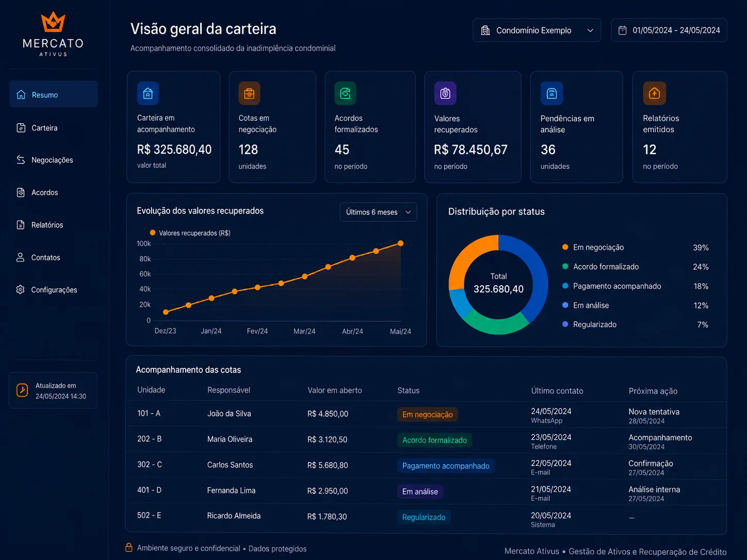Click the calendar icon in date range
The width and height of the screenshot is (747, 560).
coord(623,30)
